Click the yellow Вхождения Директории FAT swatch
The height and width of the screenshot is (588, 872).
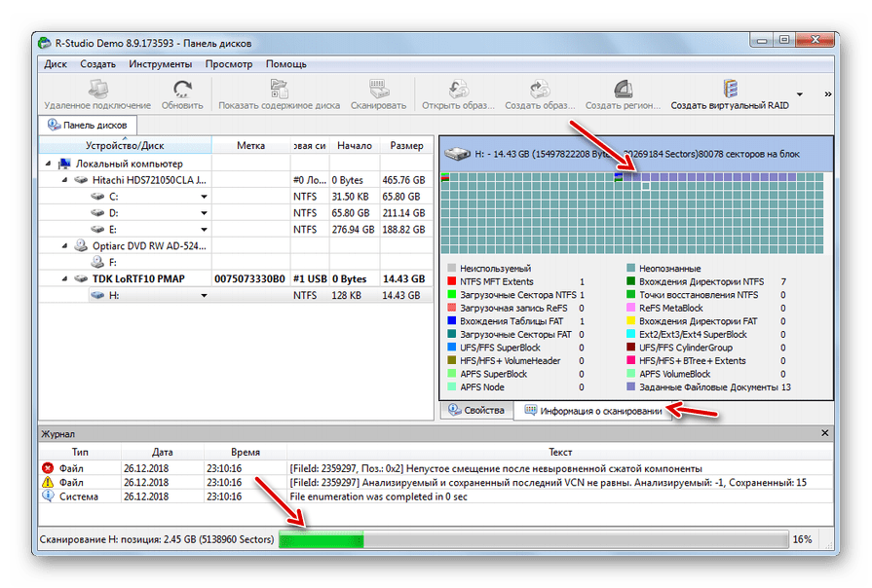630,320
